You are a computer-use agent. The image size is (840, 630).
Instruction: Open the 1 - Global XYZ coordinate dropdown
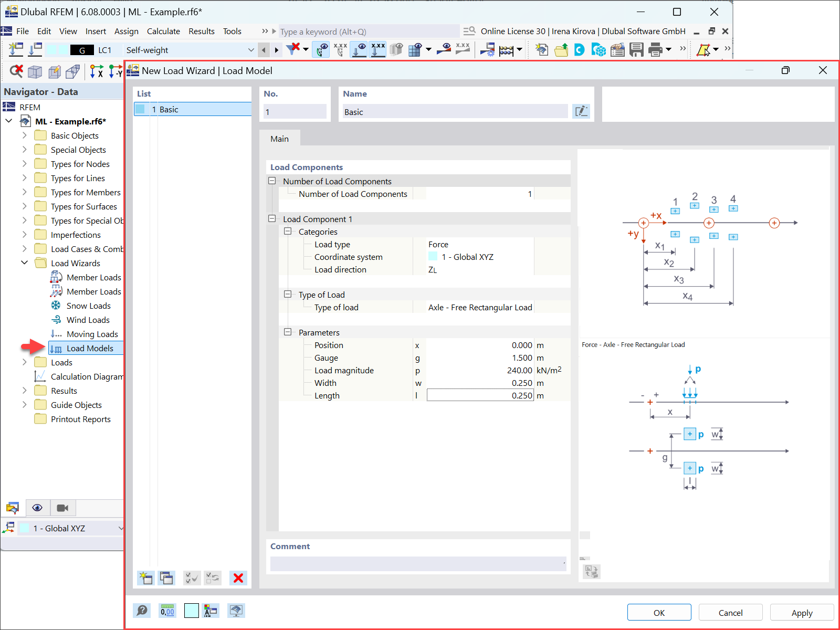[121, 528]
